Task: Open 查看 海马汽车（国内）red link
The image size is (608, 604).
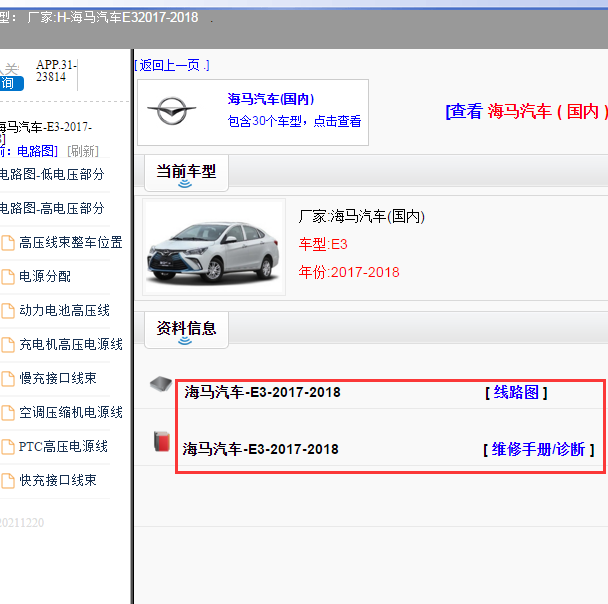Action: (527, 112)
